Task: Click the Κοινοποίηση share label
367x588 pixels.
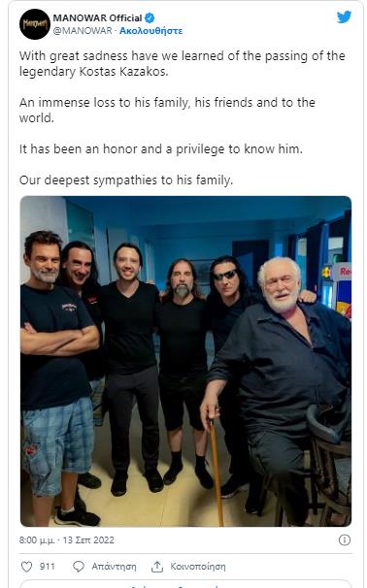Action: [x=198, y=567]
